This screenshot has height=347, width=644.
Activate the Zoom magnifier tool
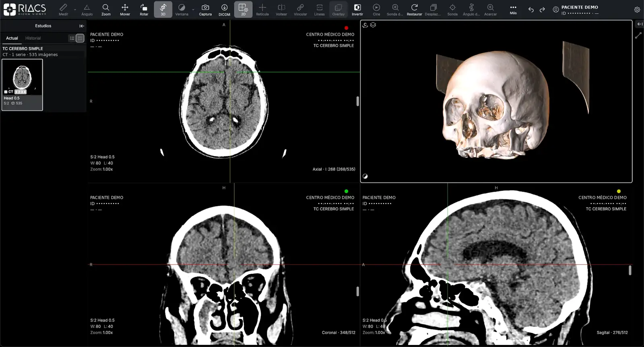pyautogui.click(x=106, y=9)
